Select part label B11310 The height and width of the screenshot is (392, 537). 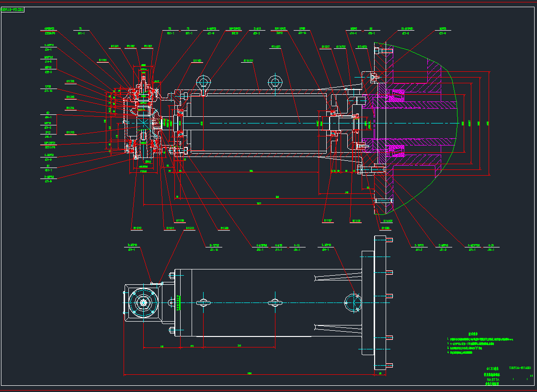190,228
